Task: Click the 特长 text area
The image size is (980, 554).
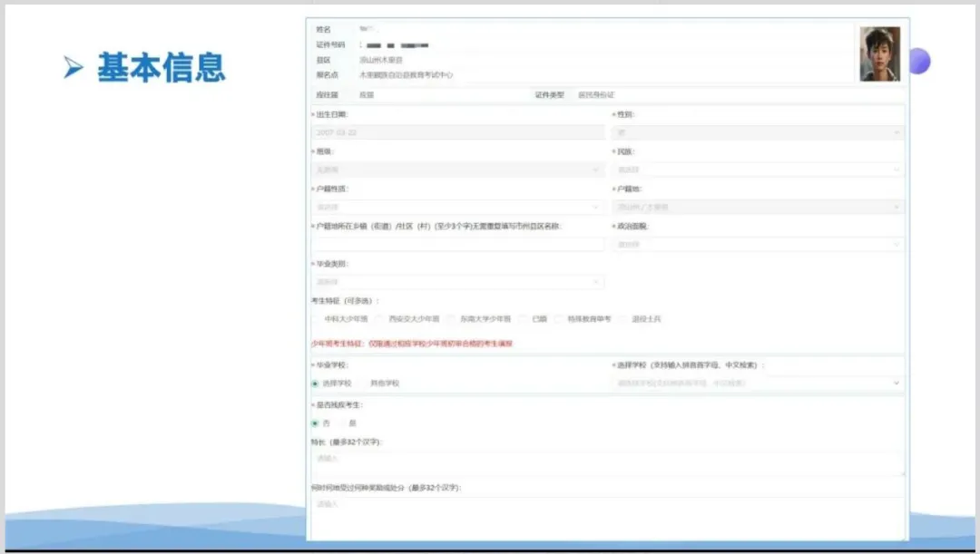Action: pos(607,463)
